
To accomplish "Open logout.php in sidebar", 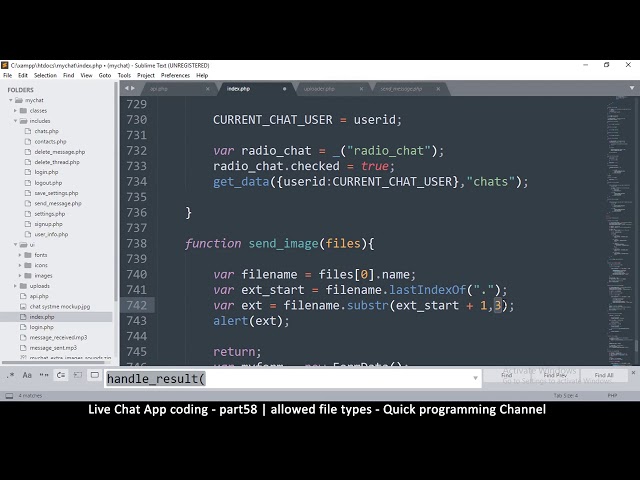I will pyautogui.click(x=48, y=183).
